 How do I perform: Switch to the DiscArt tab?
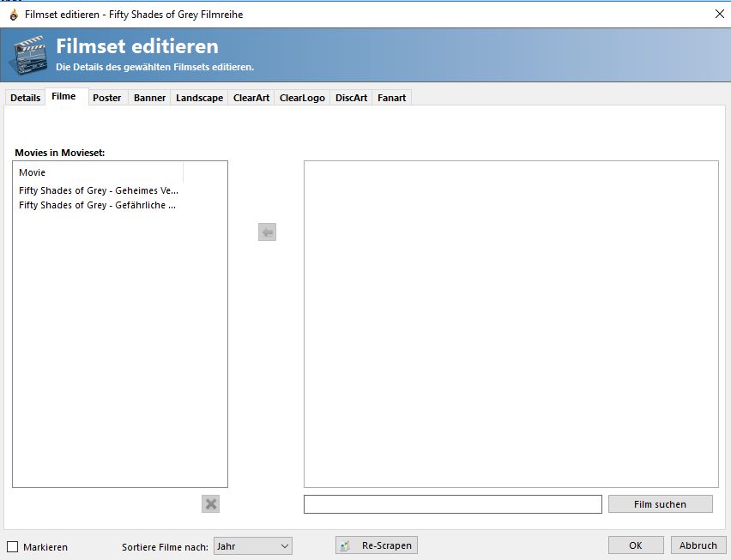(351, 98)
